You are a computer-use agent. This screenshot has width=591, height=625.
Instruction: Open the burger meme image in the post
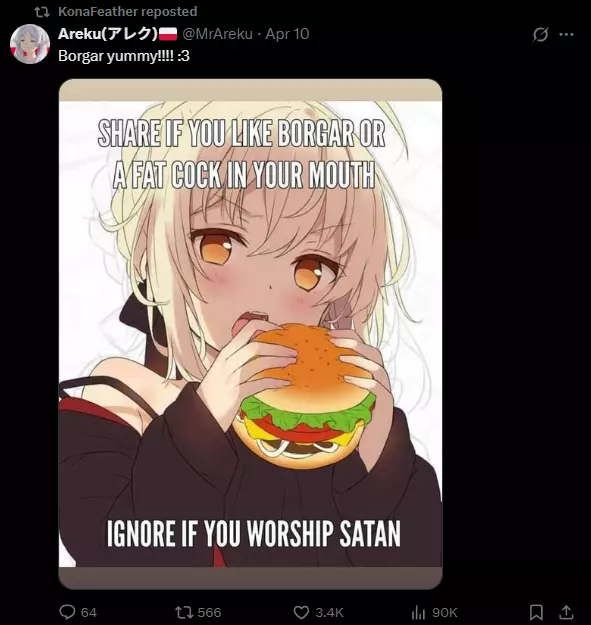250,334
